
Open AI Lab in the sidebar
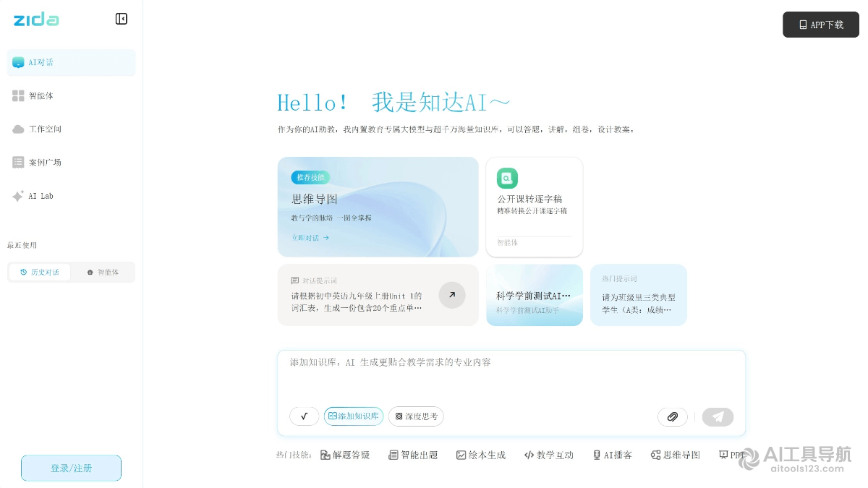71,196
